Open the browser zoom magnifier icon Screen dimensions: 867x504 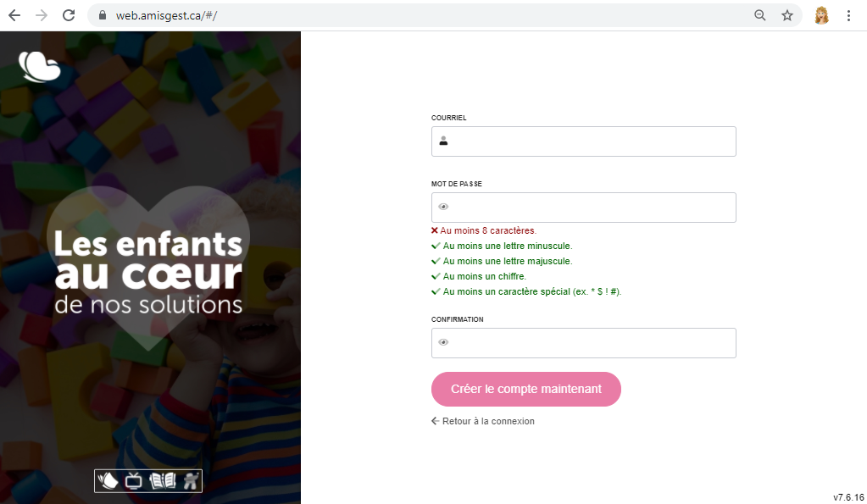pos(760,15)
